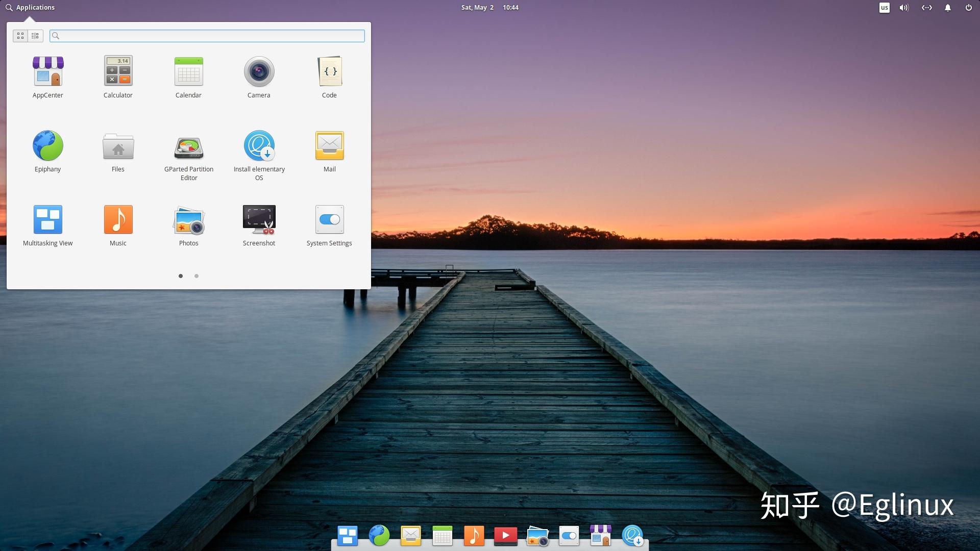Launch the Code editor app
This screenshot has width=980, height=551.
coord(329,71)
